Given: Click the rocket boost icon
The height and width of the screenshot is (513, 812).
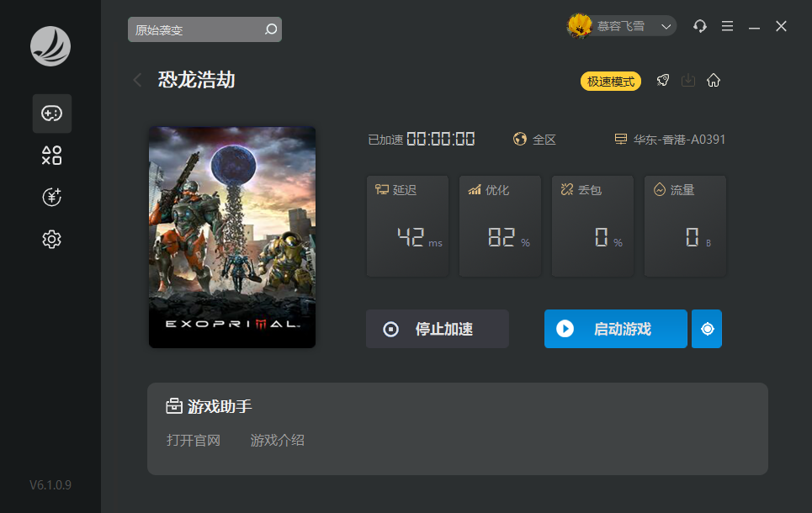Looking at the screenshot, I should click(663, 81).
